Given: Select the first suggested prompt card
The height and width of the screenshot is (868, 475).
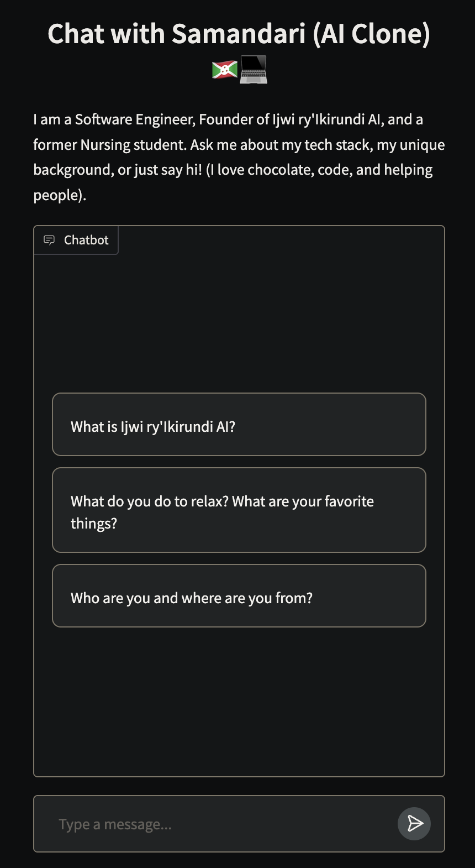Looking at the screenshot, I should click(239, 425).
